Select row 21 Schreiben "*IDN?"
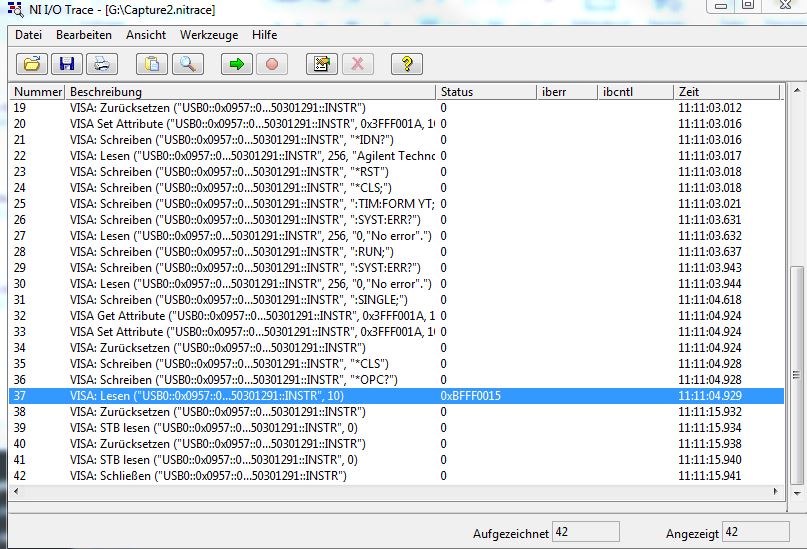 click(x=396, y=140)
